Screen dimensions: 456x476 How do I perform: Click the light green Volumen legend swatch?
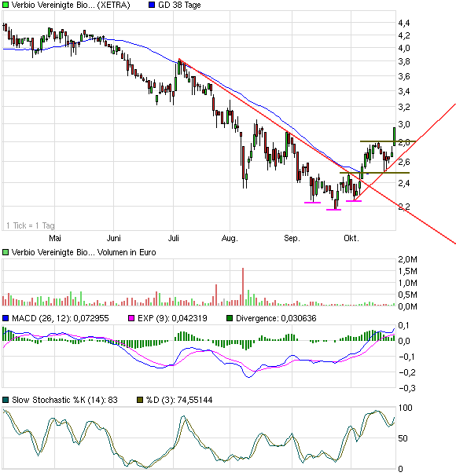point(6,252)
